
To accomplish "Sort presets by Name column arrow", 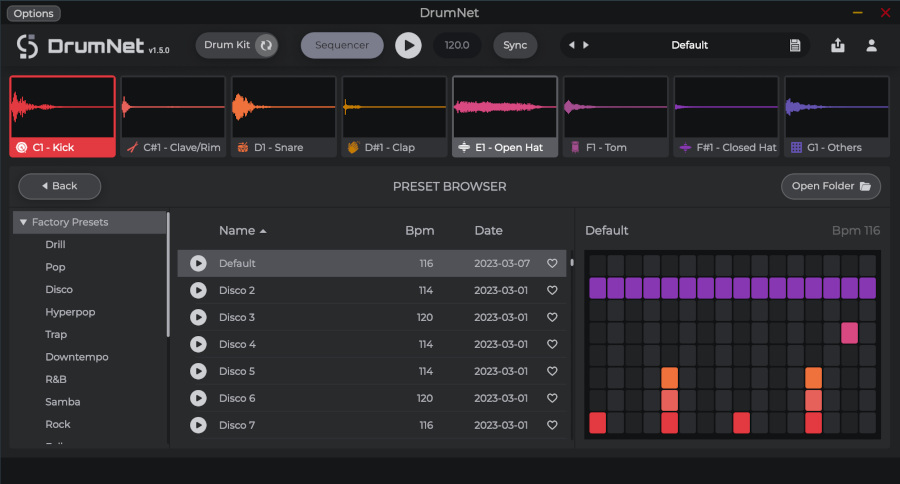I will (263, 231).
